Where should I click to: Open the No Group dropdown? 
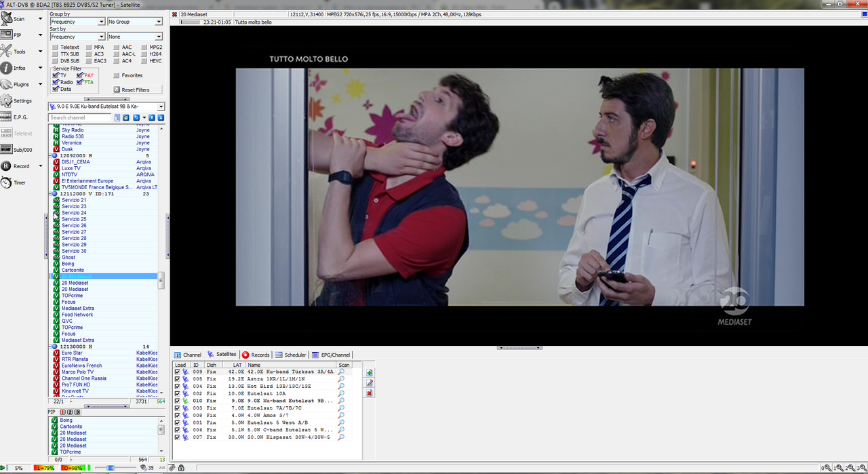(135, 22)
